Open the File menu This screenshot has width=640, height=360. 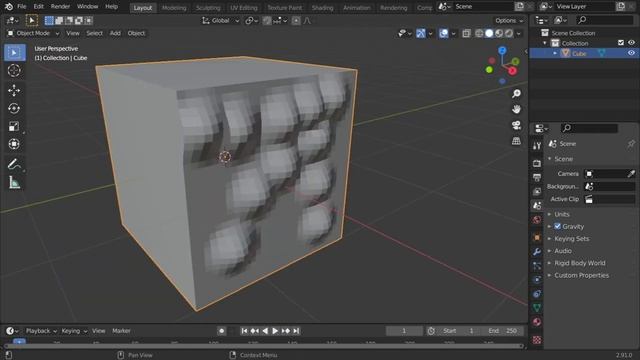coord(22,7)
